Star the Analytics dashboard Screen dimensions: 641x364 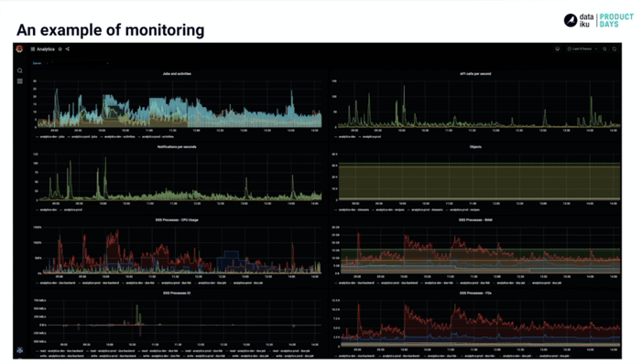(x=60, y=49)
